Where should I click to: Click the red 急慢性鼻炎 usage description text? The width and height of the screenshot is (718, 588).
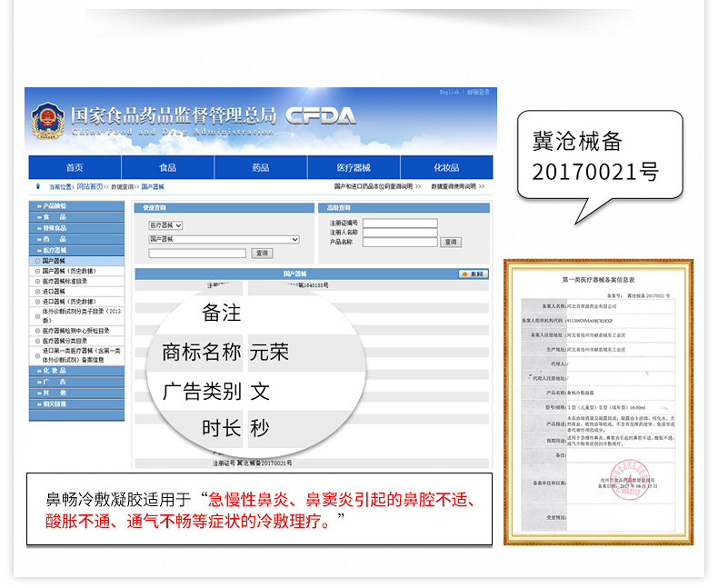260,510
